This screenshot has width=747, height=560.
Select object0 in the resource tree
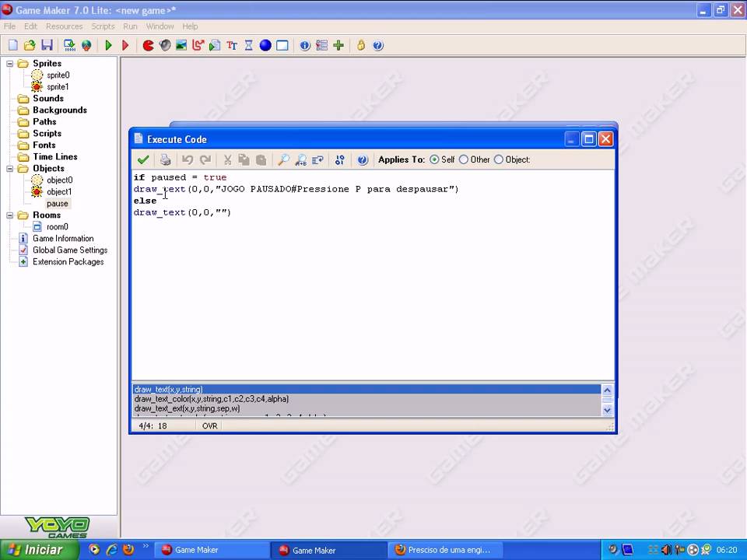[60, 180]
